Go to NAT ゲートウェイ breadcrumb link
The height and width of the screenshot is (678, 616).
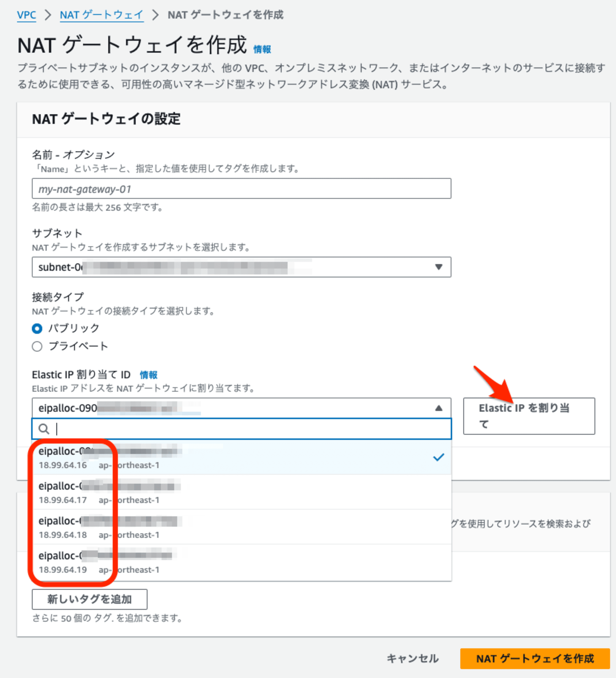click(102, 15)
